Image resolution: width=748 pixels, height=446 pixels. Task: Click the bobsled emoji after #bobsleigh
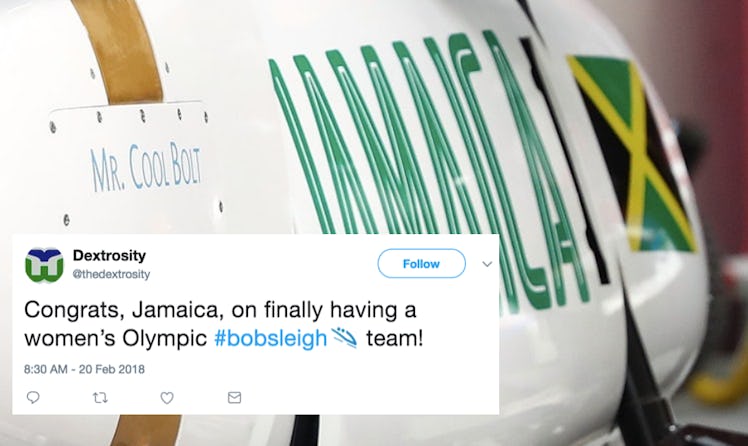(344, 338)
